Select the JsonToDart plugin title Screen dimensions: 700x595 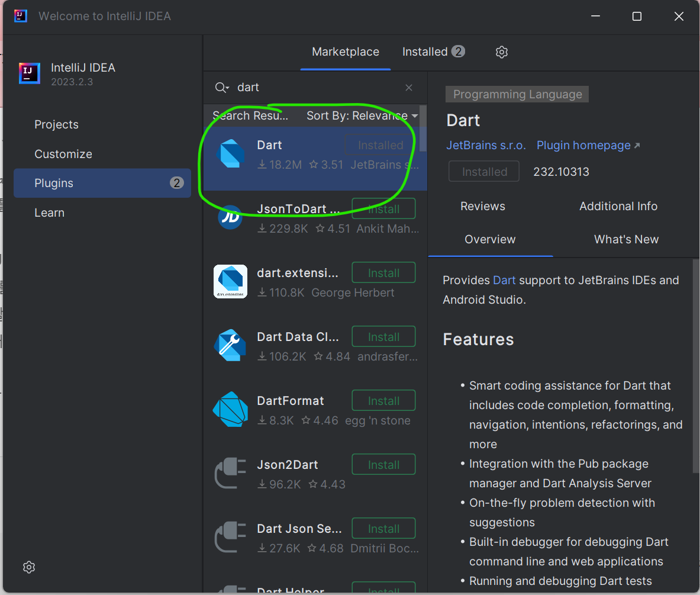pyautogui.click(x=299, y=209)
